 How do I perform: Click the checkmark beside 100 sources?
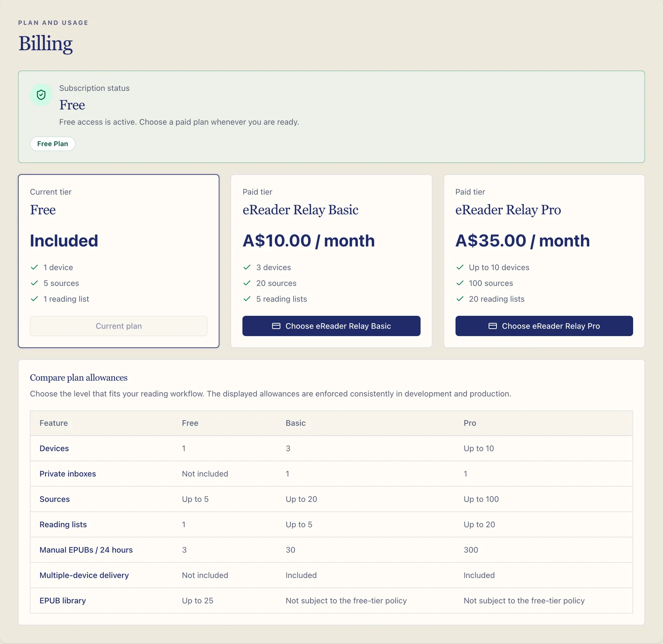460,283
